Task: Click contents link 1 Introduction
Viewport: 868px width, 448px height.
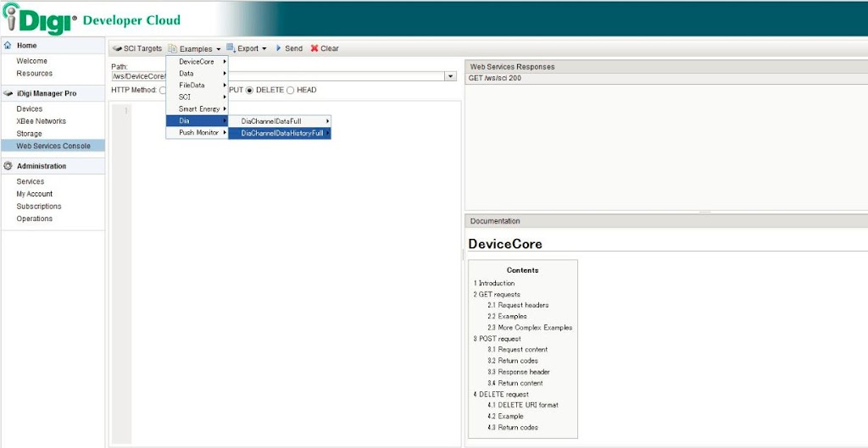Action: [x=494, y=283]
